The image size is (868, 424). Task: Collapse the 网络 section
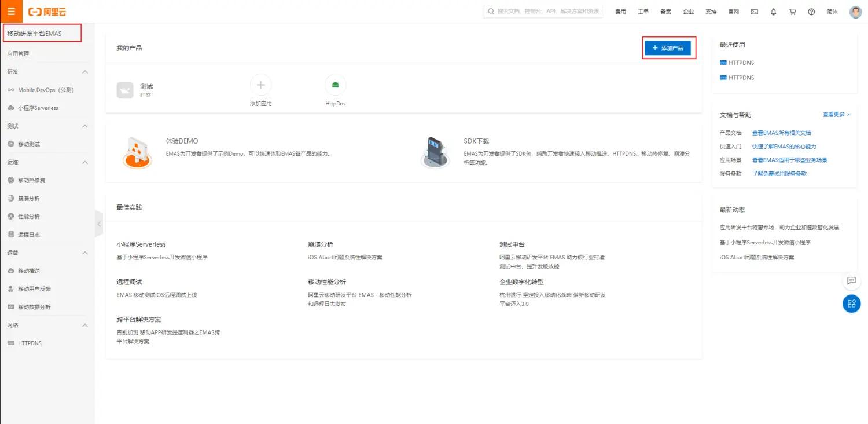[84, 325]
